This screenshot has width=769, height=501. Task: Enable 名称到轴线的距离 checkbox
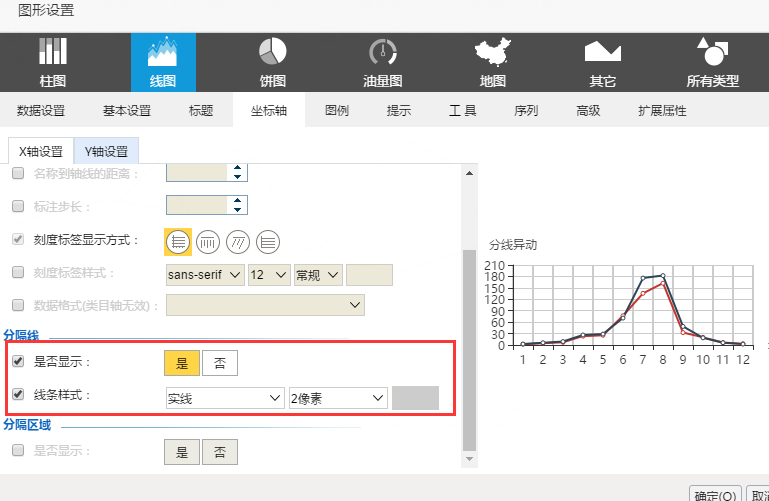pos(18,173)
